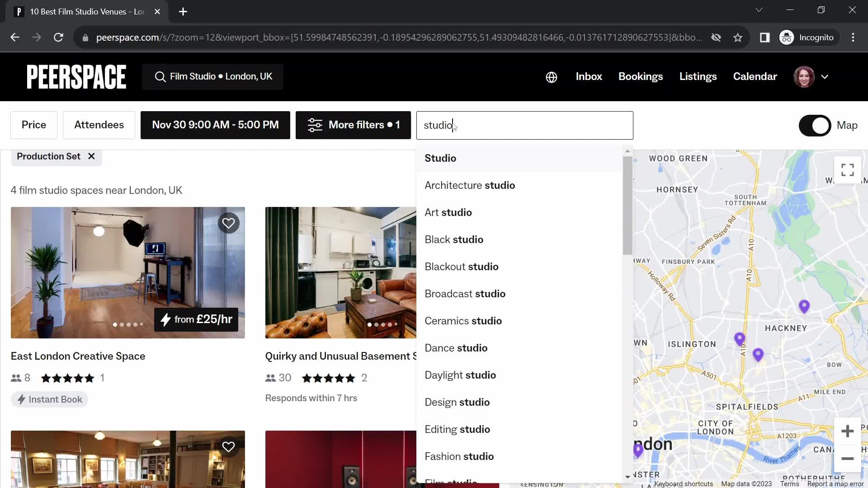This screenshot has width=868, height=488.
Task: Click the studio search input field
Action: click(x=524, y=125)
